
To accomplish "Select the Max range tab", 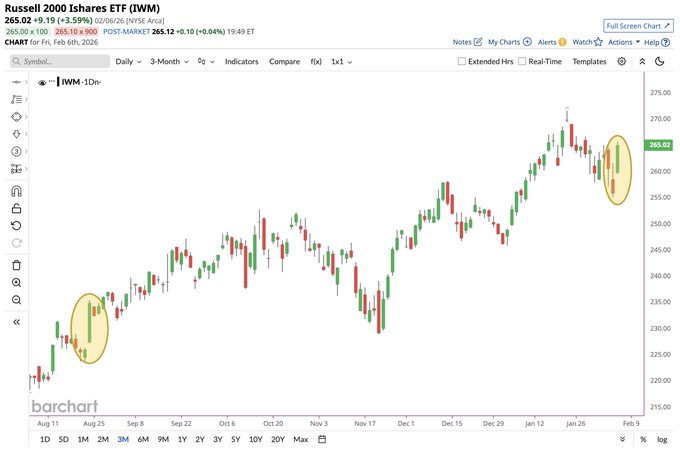I will [301, 439].
